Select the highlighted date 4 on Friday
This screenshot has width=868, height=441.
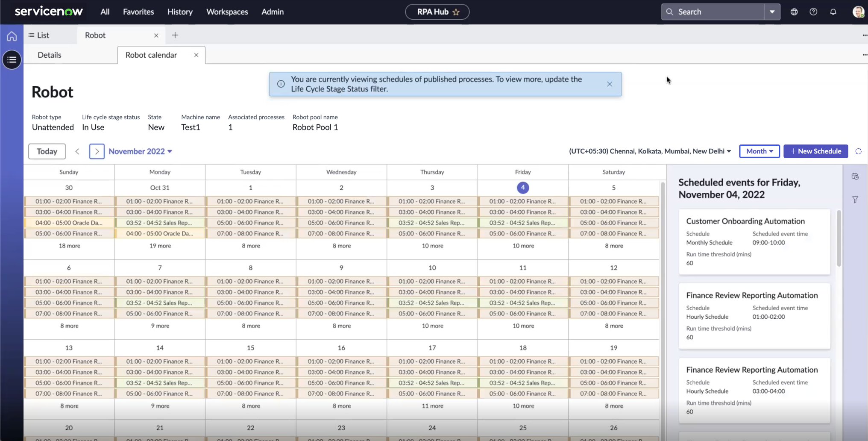click(x=523, y=188)
